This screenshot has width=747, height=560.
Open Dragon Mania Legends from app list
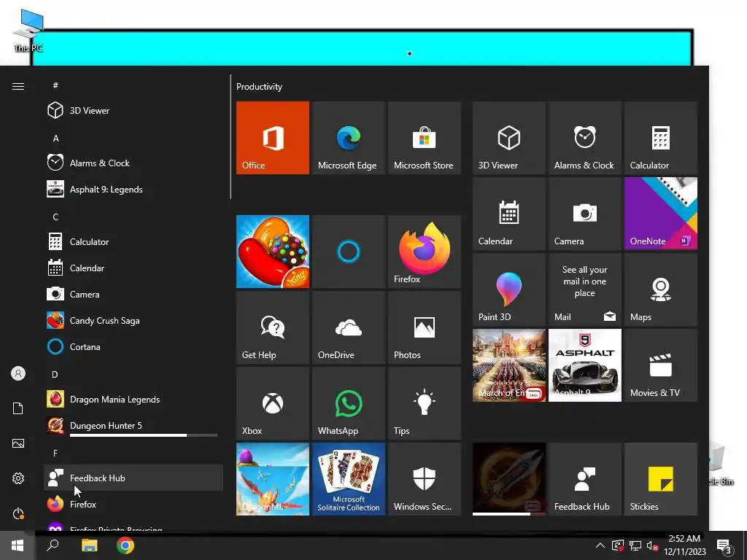coord(133,399)
